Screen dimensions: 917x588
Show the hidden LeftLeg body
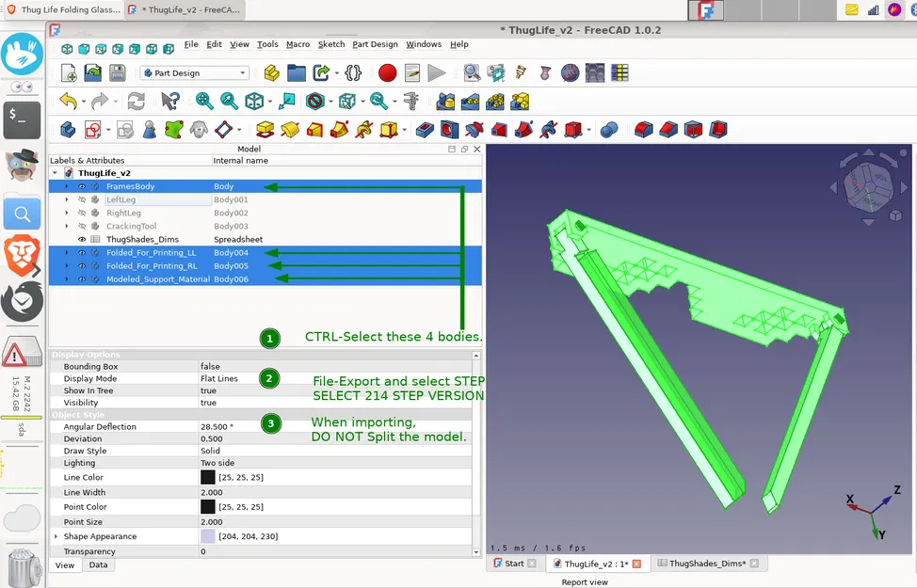coord(81,199)
